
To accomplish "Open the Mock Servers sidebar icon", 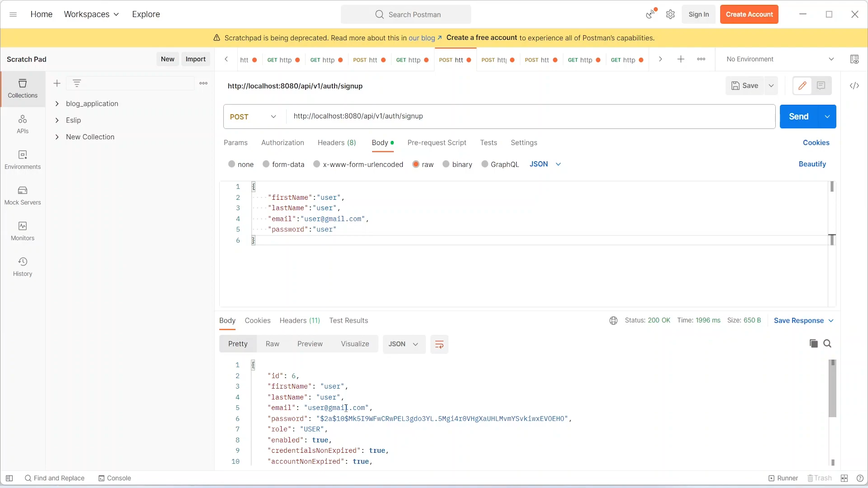I will (x=23, y=196).
